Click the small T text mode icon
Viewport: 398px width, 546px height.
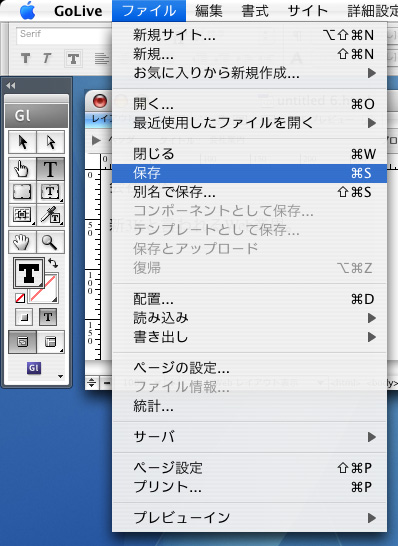(x=48, y=317)
